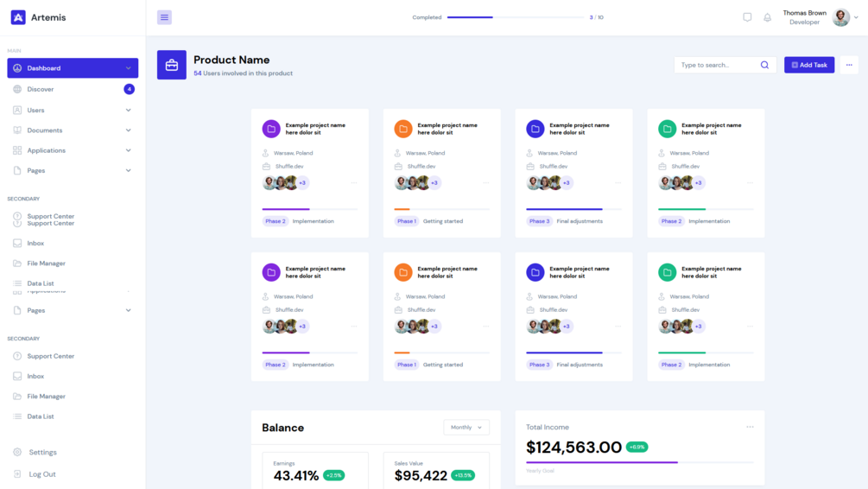Click the Phase 1 tag on top-row orange card
This screenshot has height=489, width=868.
point(406,221)
